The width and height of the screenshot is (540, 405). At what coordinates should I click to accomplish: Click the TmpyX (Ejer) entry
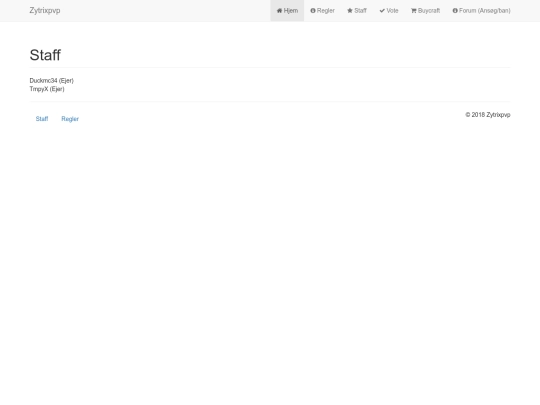47,89
